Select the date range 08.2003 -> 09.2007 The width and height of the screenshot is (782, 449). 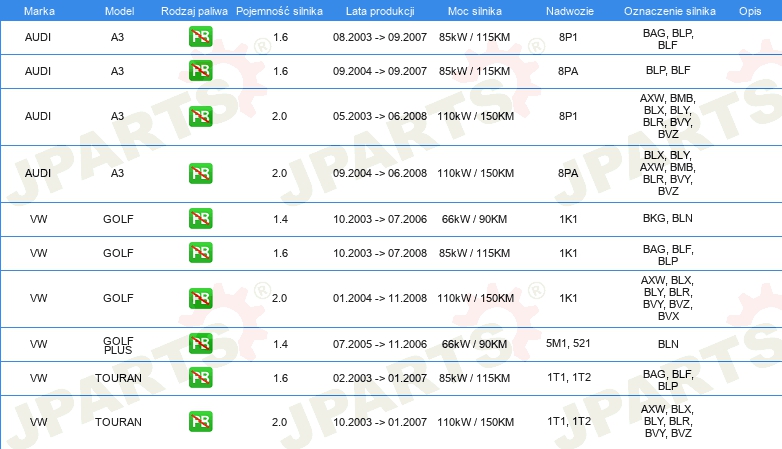coord(380,37)
